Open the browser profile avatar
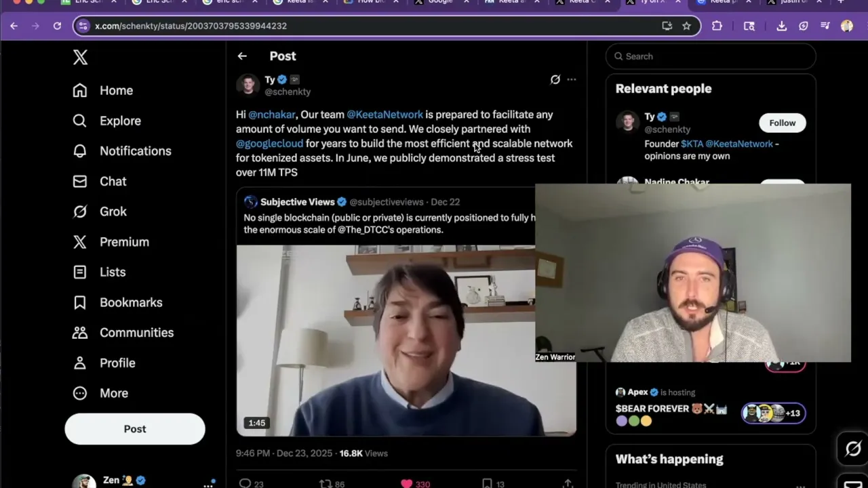The width and height of the screenshot is (868, 488). (x=847, y=26)
